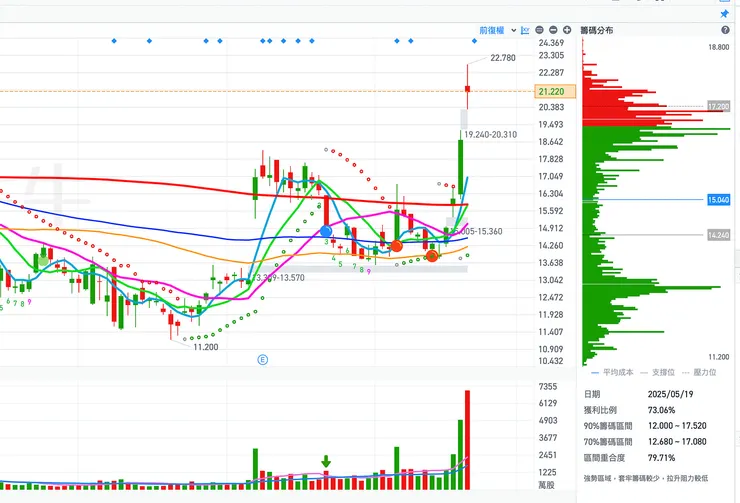Click the 獲利比例 label
Screen dimensions: 740x503
pyautogui.click(x=600, y=410)
